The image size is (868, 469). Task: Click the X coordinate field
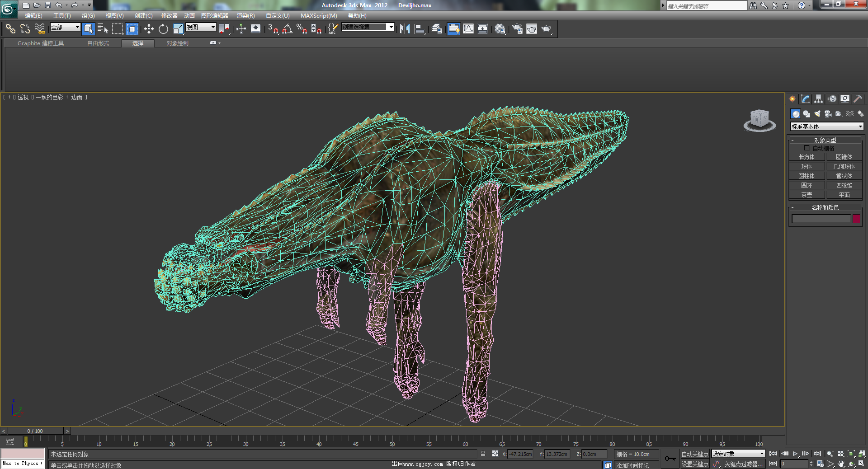point(521,454)
